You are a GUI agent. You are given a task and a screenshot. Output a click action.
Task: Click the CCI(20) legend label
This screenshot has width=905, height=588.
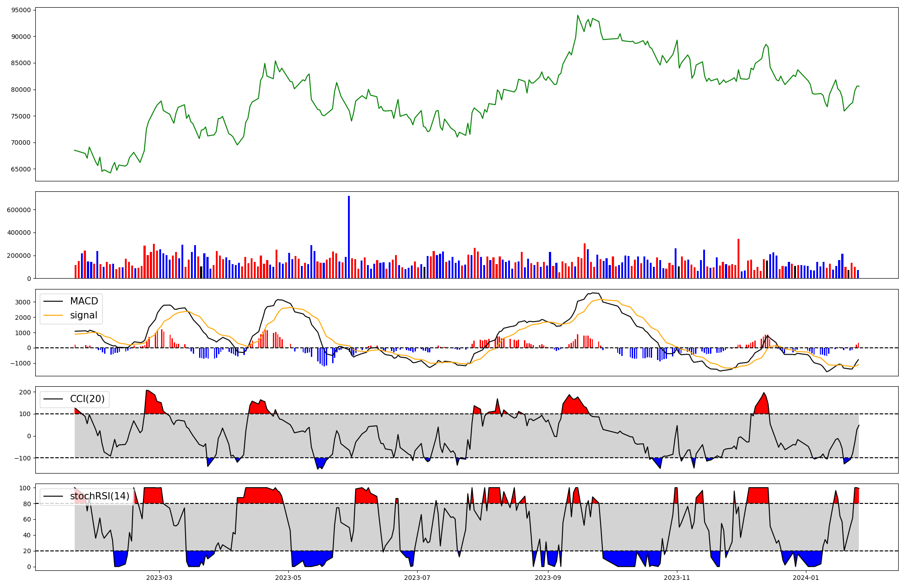click(x=87, y=399)
